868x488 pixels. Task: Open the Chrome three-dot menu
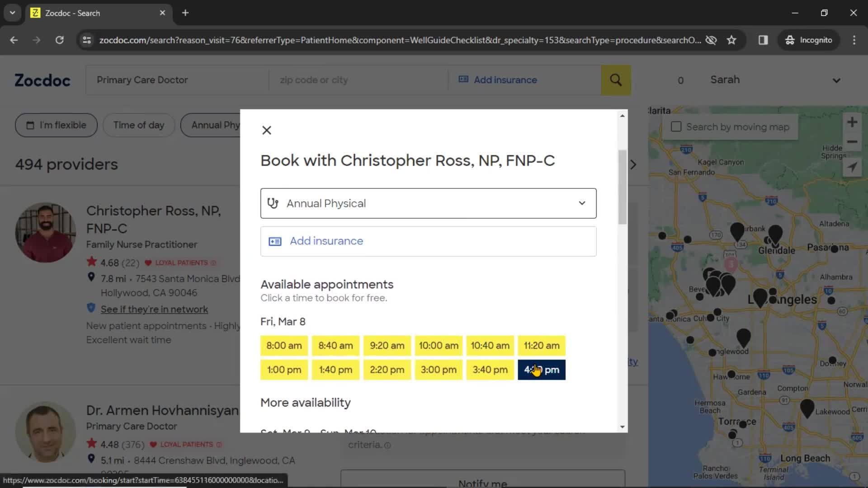854,40
